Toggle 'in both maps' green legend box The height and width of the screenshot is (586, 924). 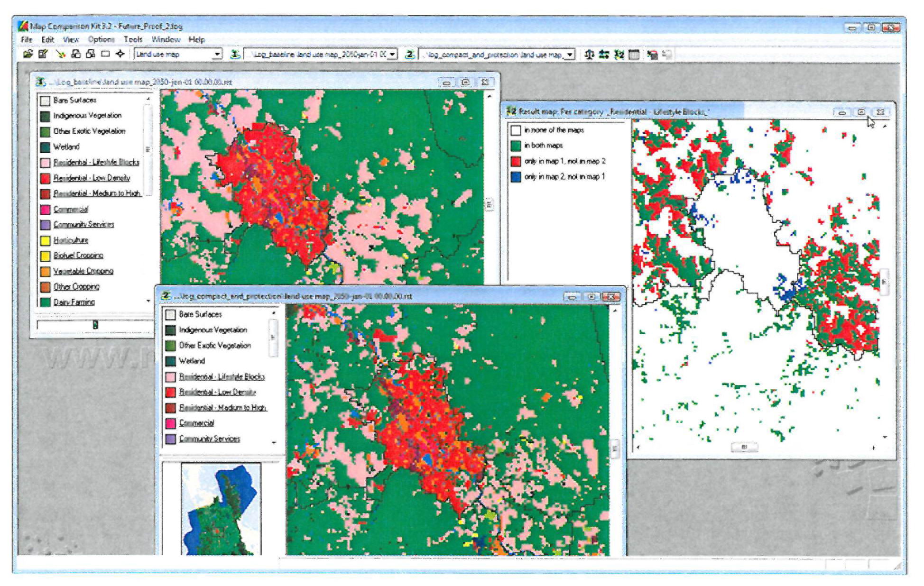[516, 146]
